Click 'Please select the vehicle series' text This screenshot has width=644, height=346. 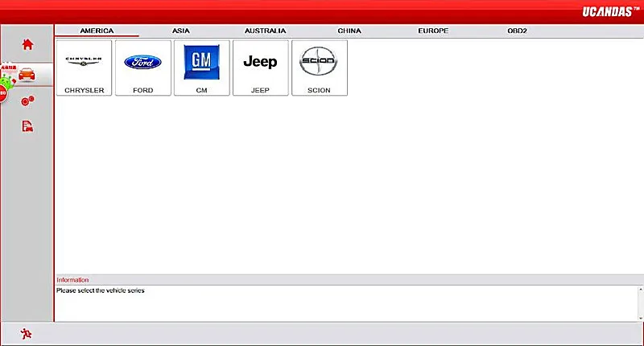[x=100, y=290]
